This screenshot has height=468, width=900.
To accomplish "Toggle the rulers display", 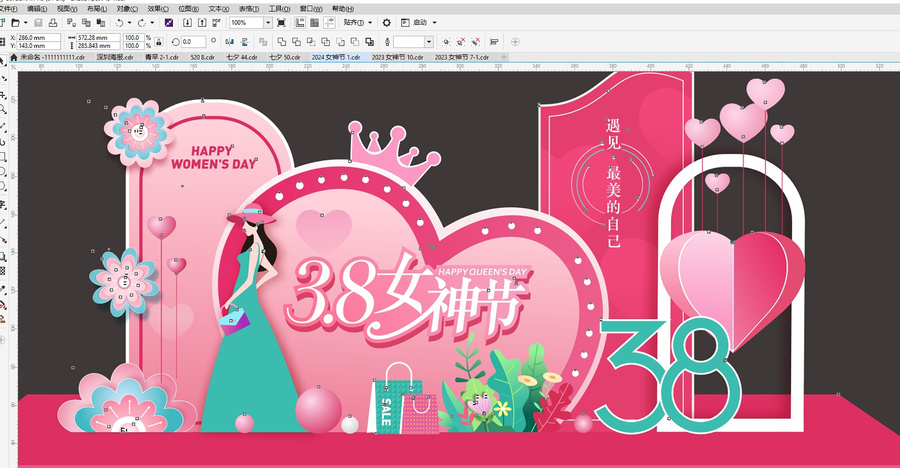I will point(300,22).
